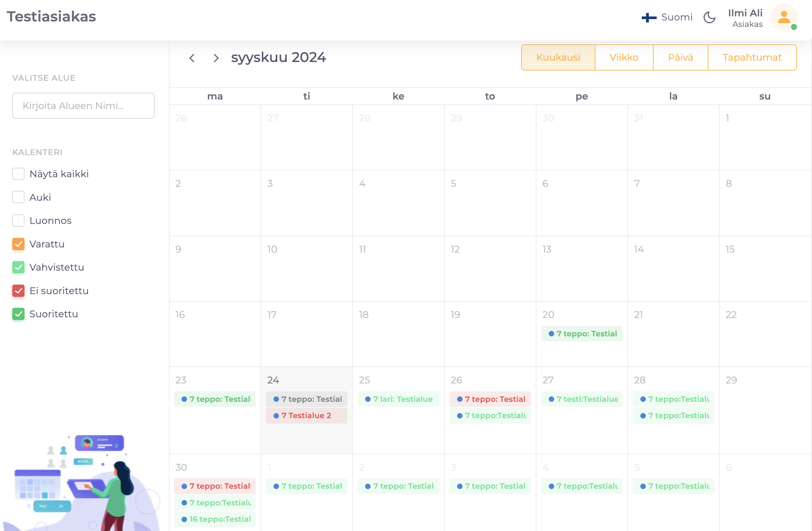This screenshot has width=812, height=531.
Task: Open the 16 teppo:Testial event on 30th
Action: (215, 519)
